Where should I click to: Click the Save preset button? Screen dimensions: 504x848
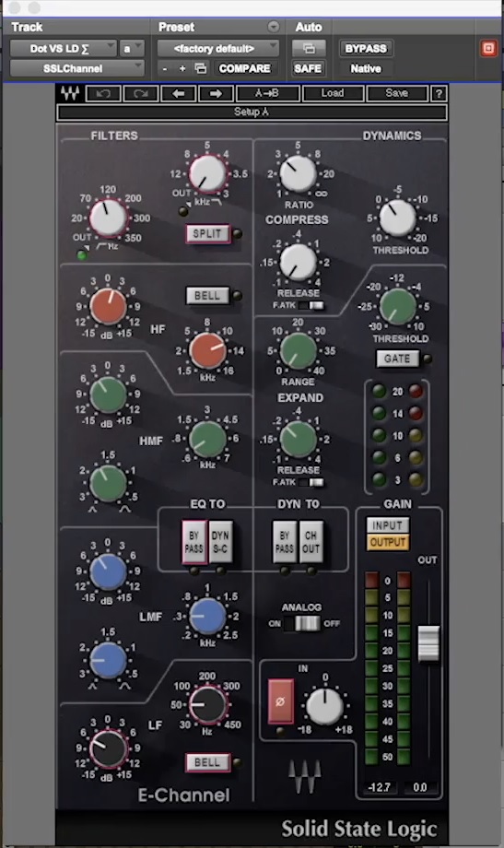point(397,94)
